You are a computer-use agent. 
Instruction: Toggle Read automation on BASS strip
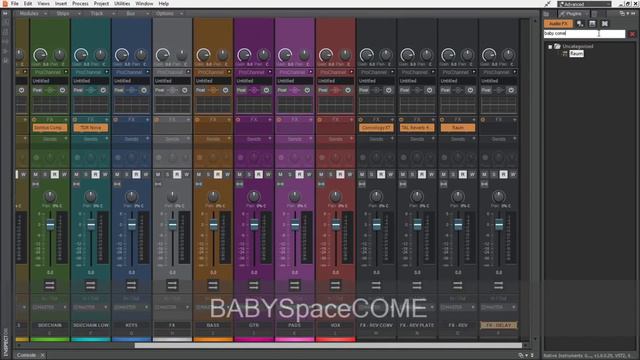pyautogui.click(x=218, y=174)
